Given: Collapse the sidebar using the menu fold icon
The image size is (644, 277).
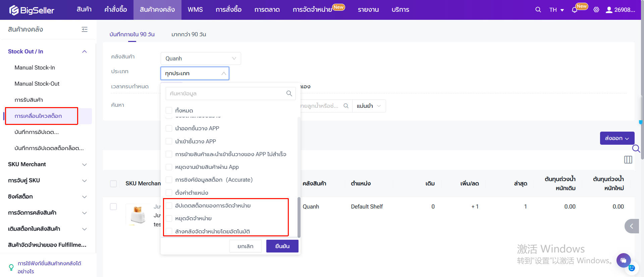Looking at the screenshot, I should coord(85,30).
